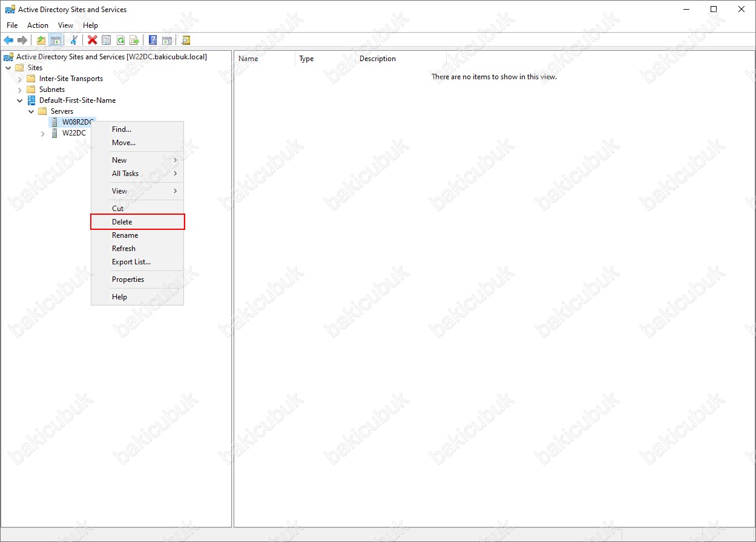Expand the Inter-Site Transports node

click(x=20, y=79)
